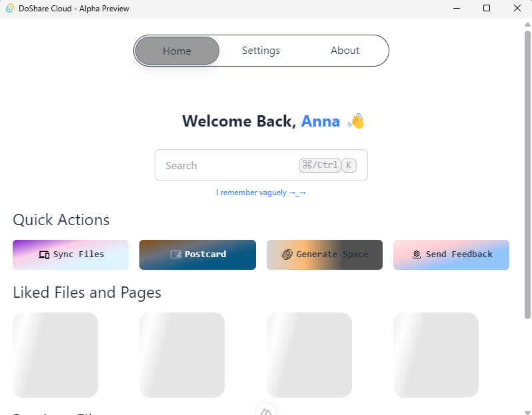
Task: Click the Send Feedback icon
Action: pyautogui.click(x=417, y=254)
